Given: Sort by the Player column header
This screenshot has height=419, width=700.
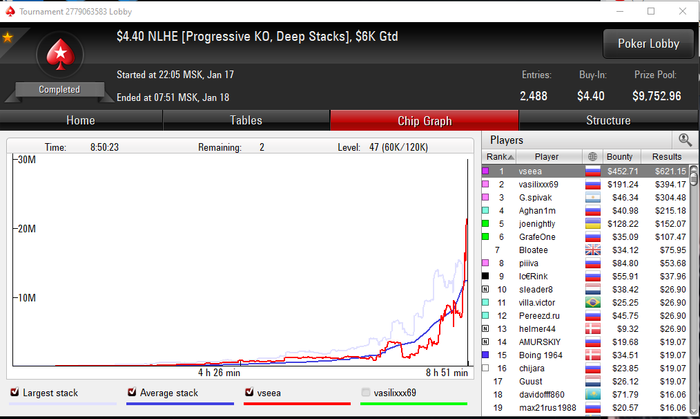Looking at the screenshot, I should (x=547, y=157).
